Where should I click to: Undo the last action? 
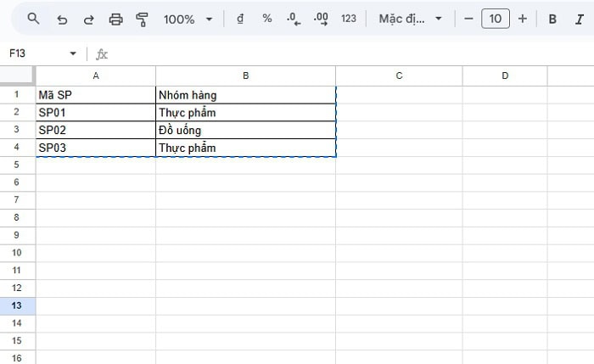(x=62, y=19)
